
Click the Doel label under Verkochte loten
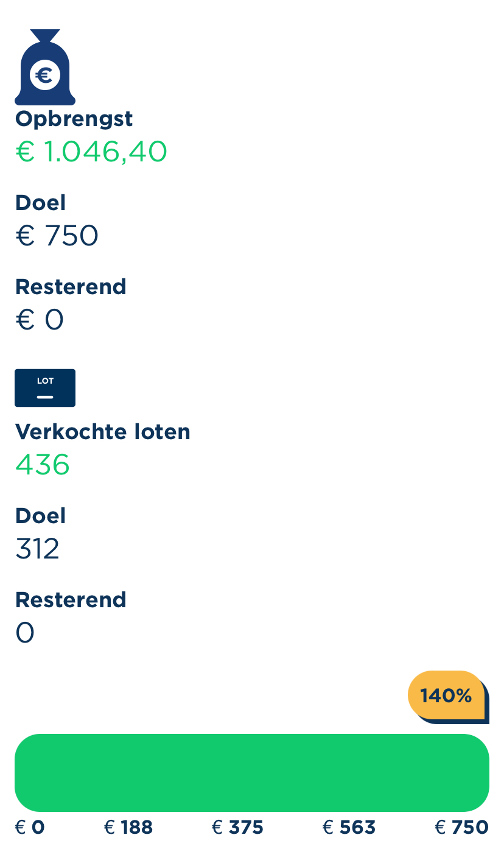click(40, 516)
